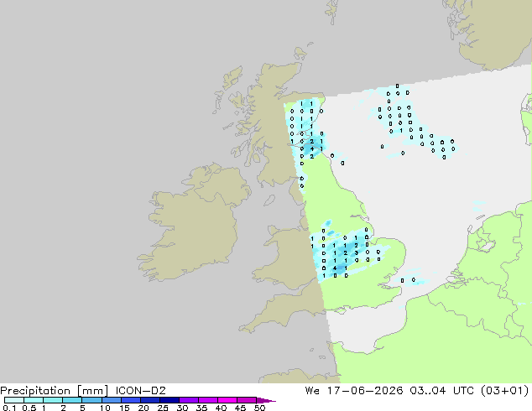Click the legend tick label "25"
The height and width of the screenshot is (411, 532).
(x=163, y=408)
